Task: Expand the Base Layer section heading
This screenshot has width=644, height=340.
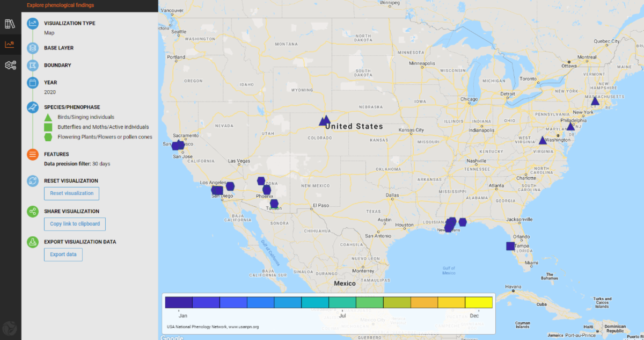Action: point(58,48)
